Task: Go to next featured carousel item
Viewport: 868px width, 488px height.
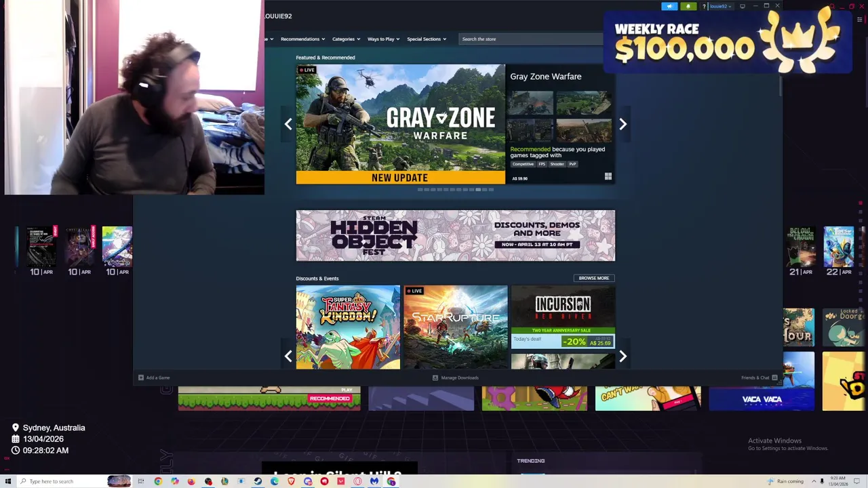Action: (x=623, y=124)
